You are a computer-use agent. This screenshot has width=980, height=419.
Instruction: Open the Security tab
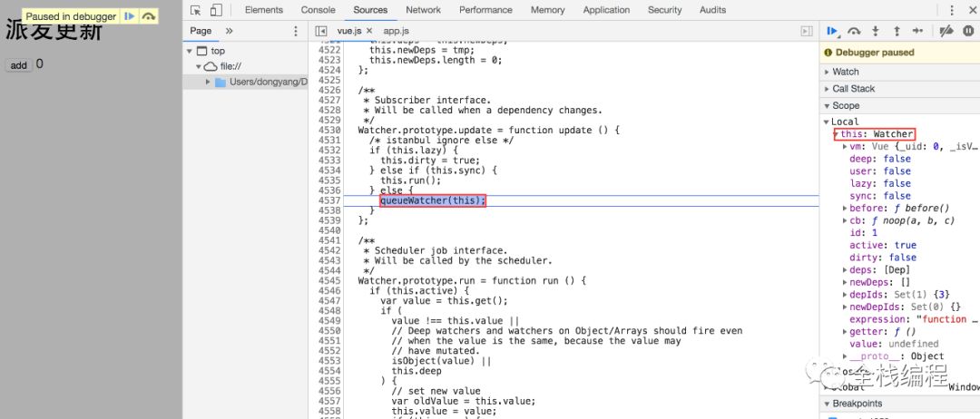pos(664,10)
